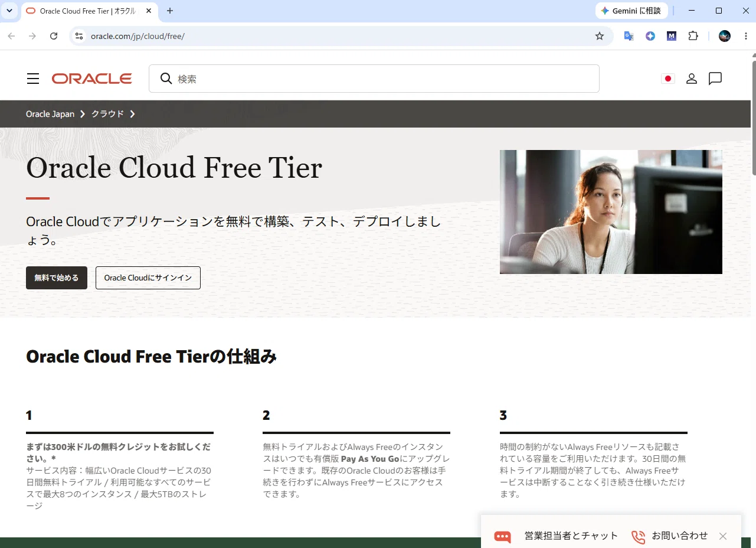Screen dimensions: 756x548
Task: Open 営業担当者とチャット
Action: pos(571,536)
